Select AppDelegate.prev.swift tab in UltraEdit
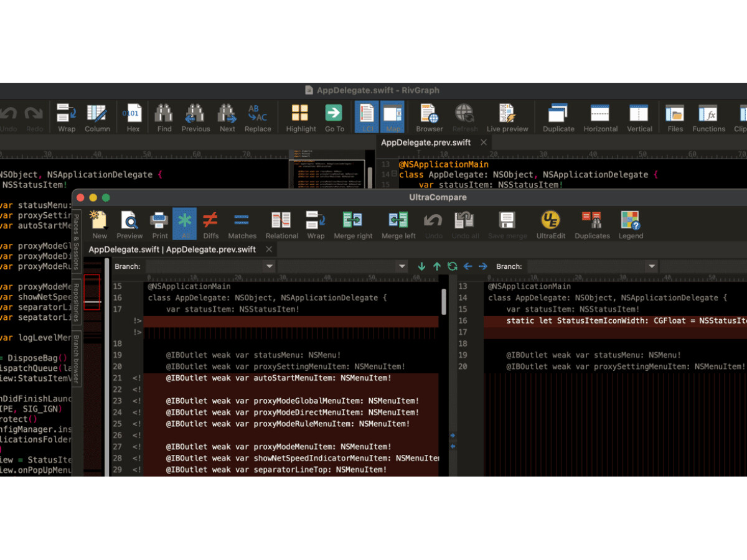 (426, 142)
